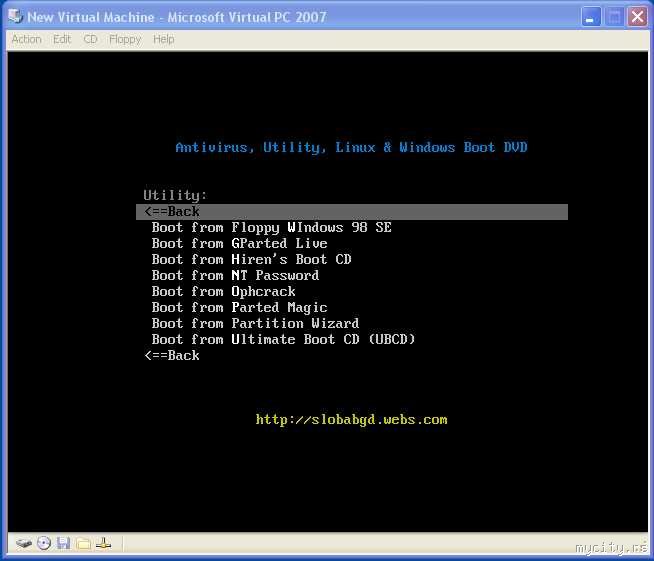
Task: Select Boot from Parted Magic
Action: coord(239,307)
